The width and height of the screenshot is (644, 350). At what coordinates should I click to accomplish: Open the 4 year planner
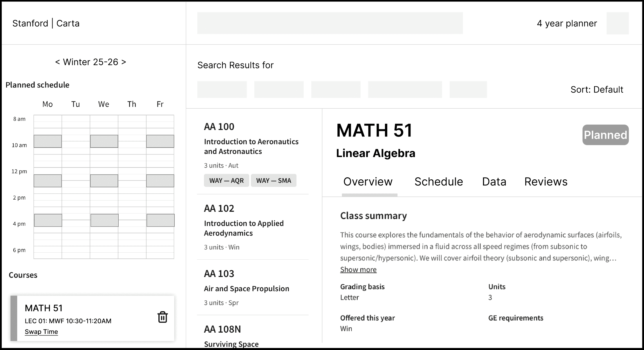coord(567,23)
